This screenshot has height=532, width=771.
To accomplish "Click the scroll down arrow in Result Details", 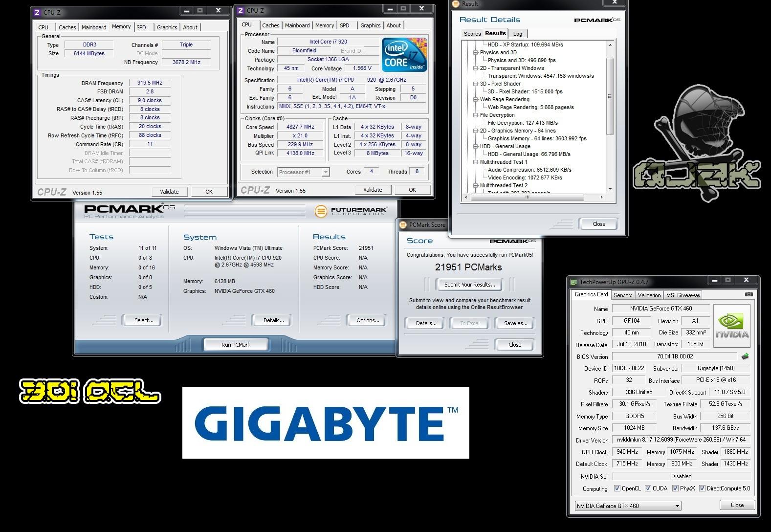I will coord(610,189).
